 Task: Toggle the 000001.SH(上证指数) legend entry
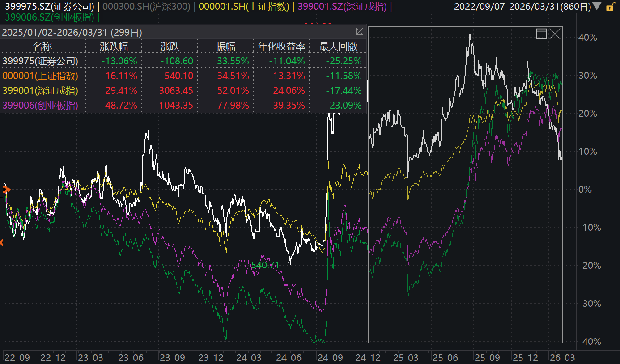point(244,7)
